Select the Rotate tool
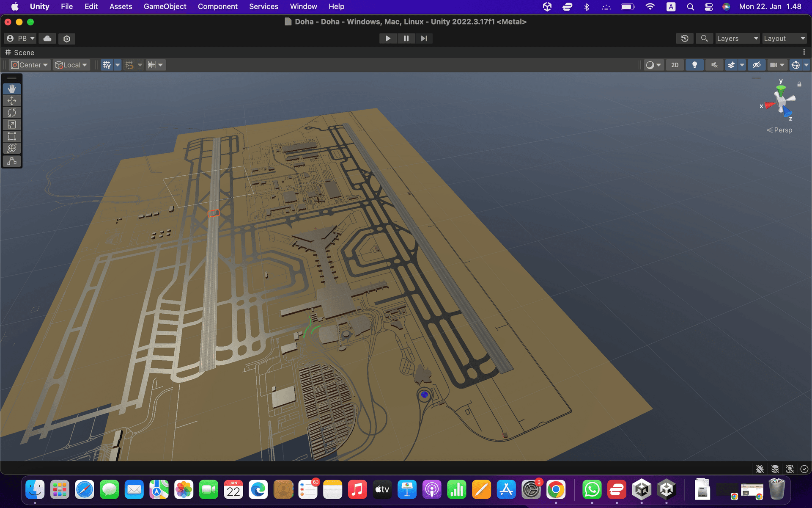The width and height of the screenshot is (812, 508). click(x=12, y=112)
